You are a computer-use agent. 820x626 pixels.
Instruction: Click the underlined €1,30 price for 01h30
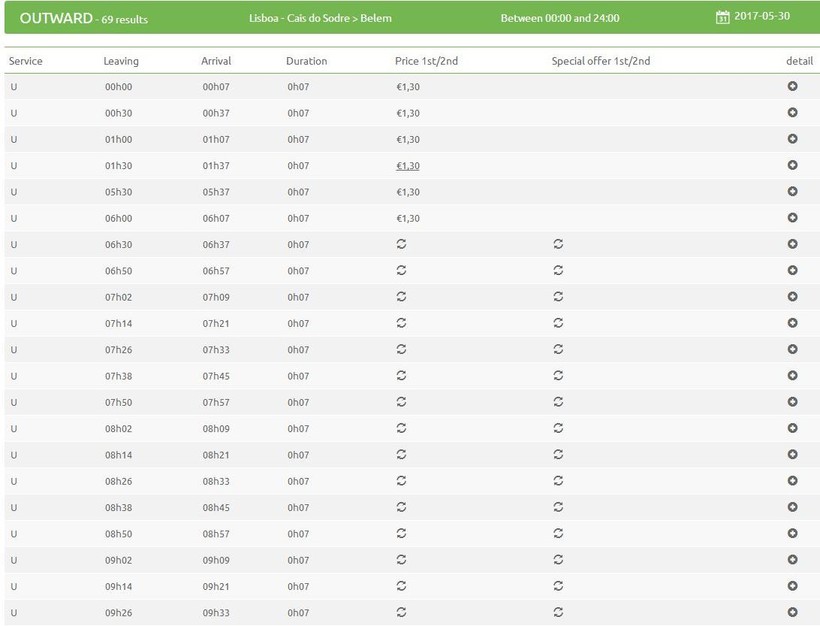(408, 166)
